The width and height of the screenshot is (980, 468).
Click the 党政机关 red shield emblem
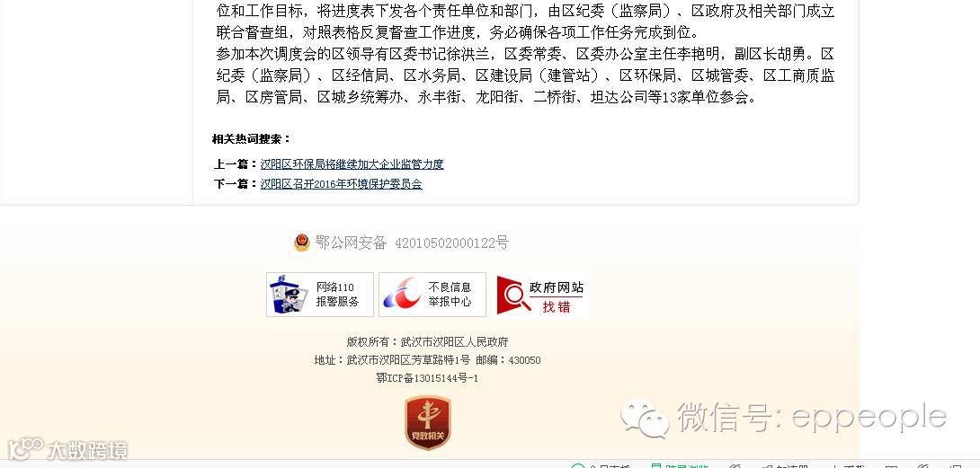pyautogui.click(x=427, y=422)
